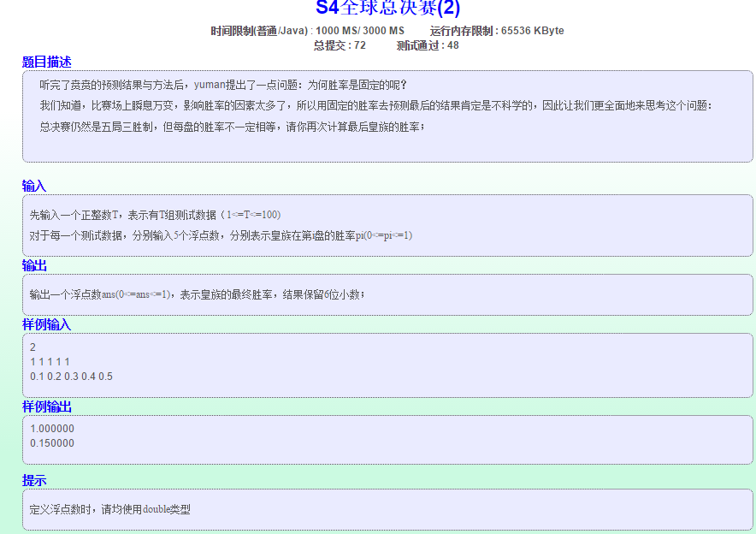The height and width of the screenshot is (534, 756).
Task: Click the description line mentioning yuman
Action: pyautogui.click(x=224, y=85)
